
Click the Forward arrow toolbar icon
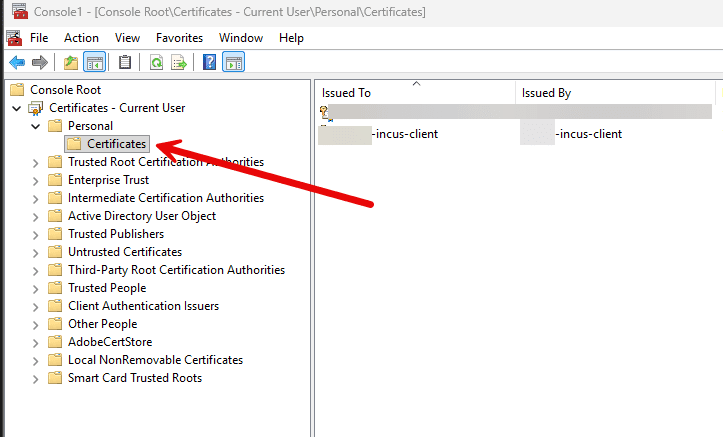(40, 62)
